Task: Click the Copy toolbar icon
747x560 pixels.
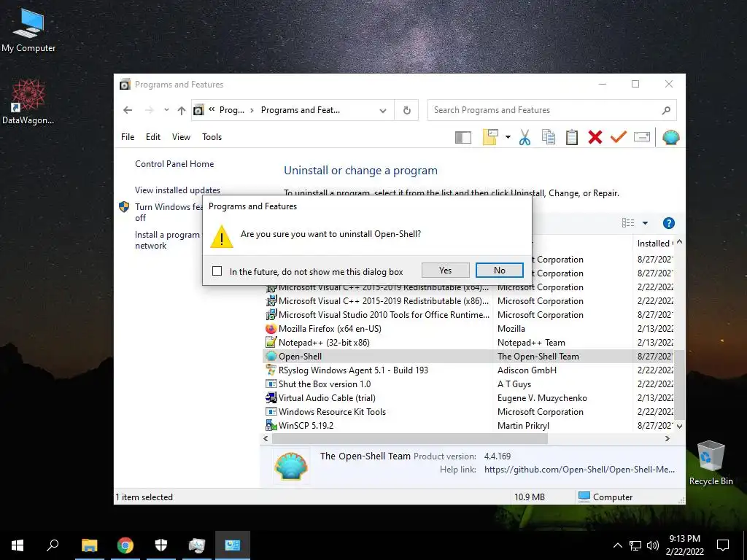Action: (x=549, y=137)
